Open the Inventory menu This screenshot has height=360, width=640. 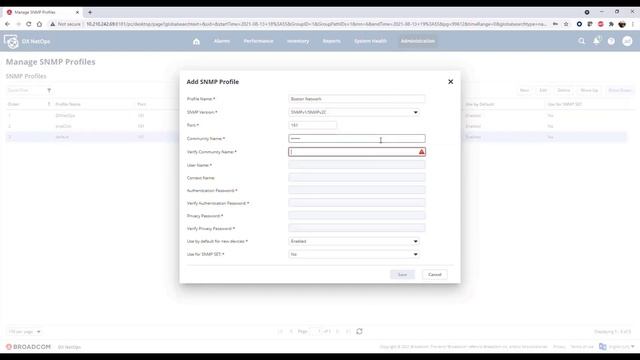click(298, 41)
